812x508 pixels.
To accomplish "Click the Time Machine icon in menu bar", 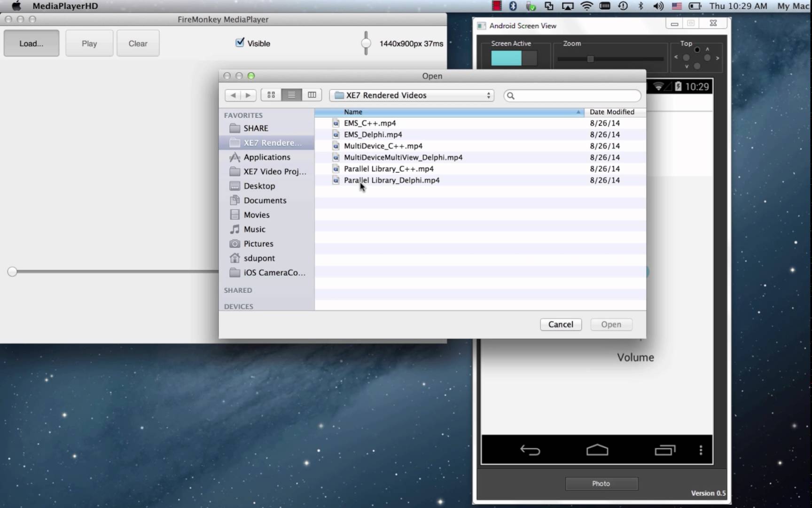I will pyautogui.click(x=623, y=6).
